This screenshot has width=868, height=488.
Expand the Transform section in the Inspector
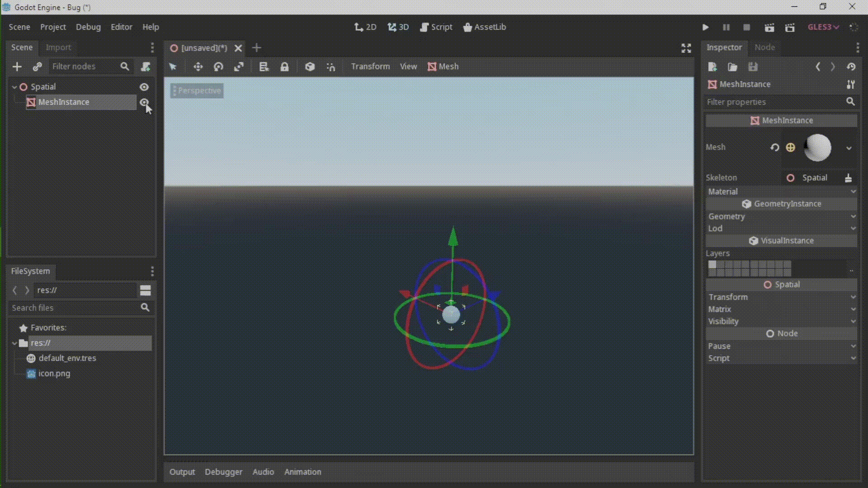point(781,297)
